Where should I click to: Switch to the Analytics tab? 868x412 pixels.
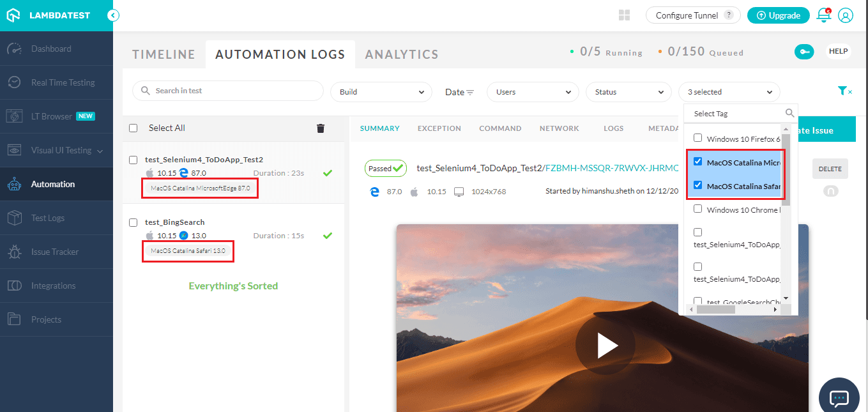[x=402, y=55]
